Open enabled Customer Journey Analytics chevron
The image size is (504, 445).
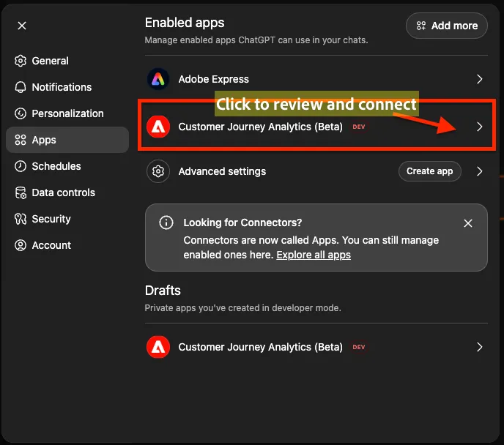[480, 127]
